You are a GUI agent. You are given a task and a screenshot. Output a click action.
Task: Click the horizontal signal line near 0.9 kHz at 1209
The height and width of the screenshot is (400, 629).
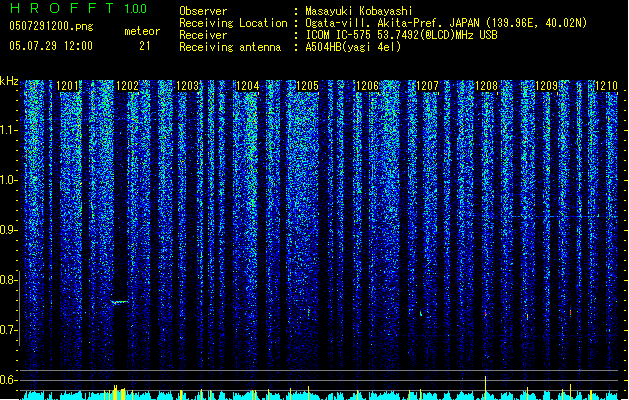(564, 217)
